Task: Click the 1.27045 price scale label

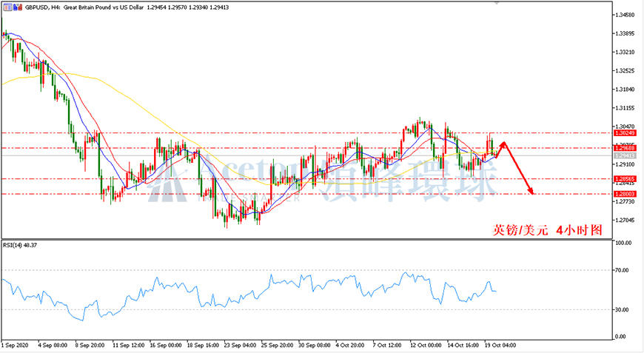Action: (x=625, y=220)
